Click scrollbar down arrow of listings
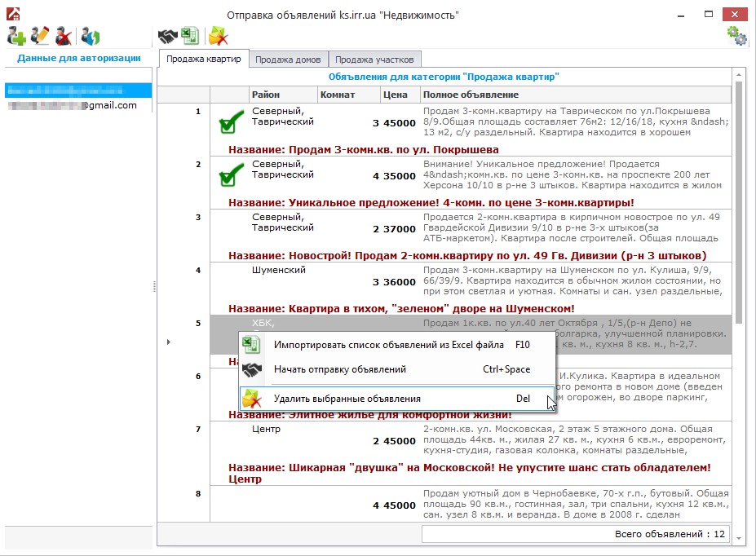 [739, 539]
